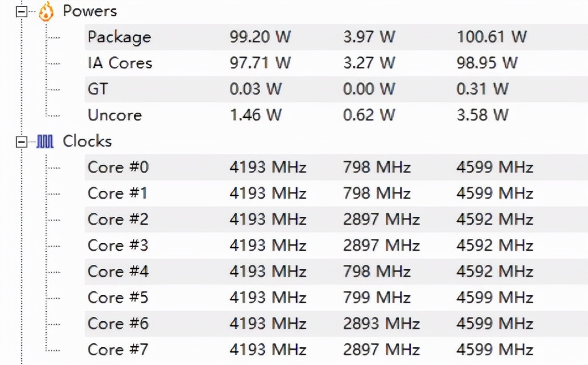Select the Core #3 clock row

click(x=336, y=246)
